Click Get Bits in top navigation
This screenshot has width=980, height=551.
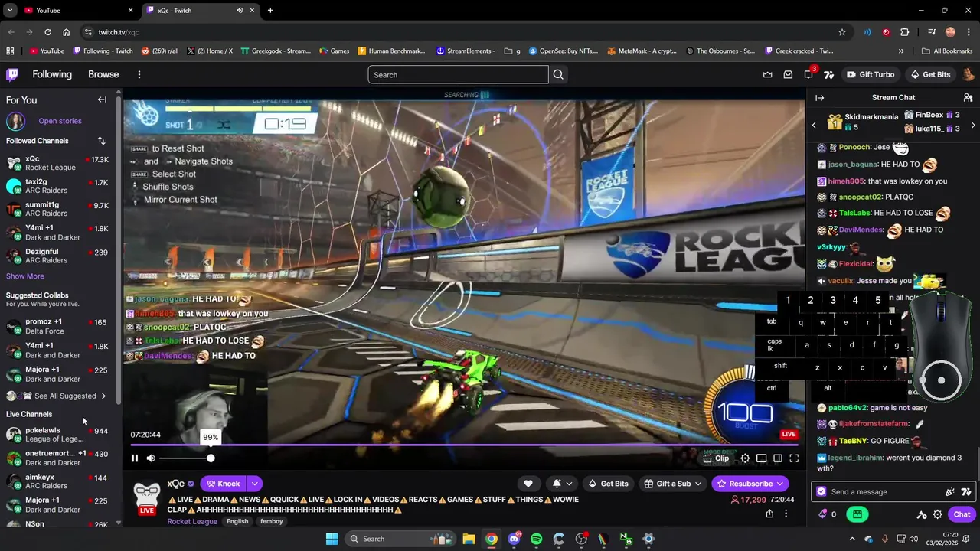[930, 74]
